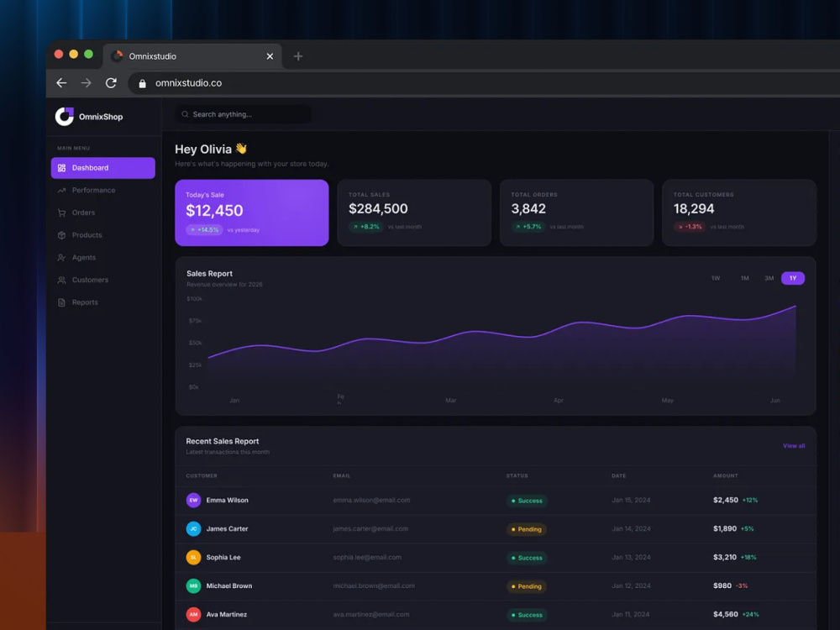
Task: Click the search magnifier icon
Action: coord(185,114)
